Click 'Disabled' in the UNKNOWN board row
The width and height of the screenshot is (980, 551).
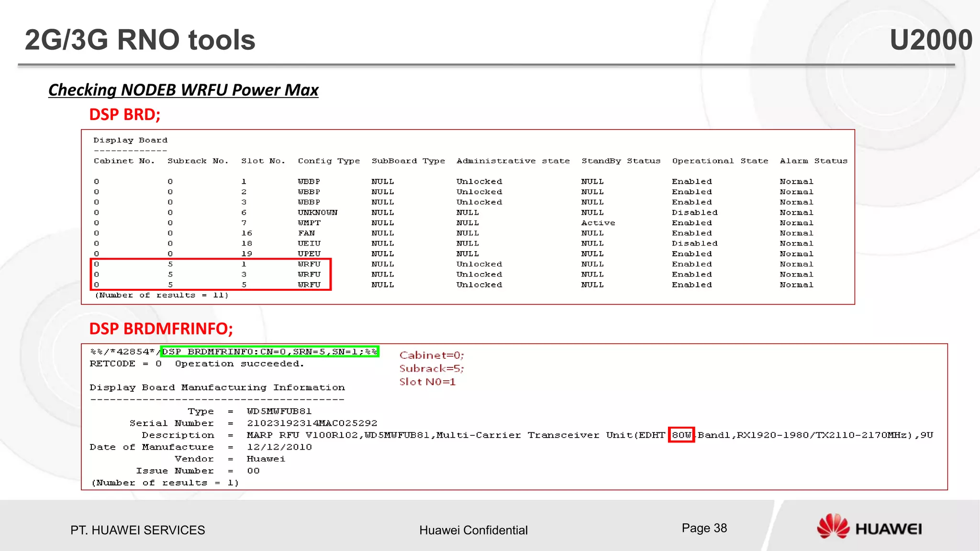click(695, 212)
